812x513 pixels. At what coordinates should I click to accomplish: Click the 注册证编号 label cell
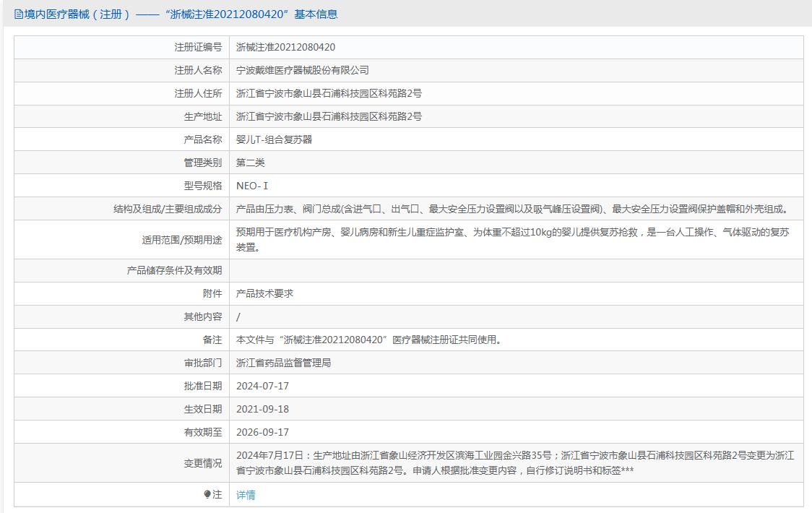199,47
